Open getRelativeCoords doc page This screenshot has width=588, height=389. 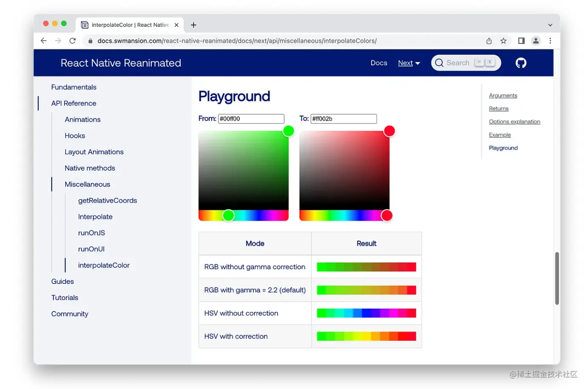108,200
